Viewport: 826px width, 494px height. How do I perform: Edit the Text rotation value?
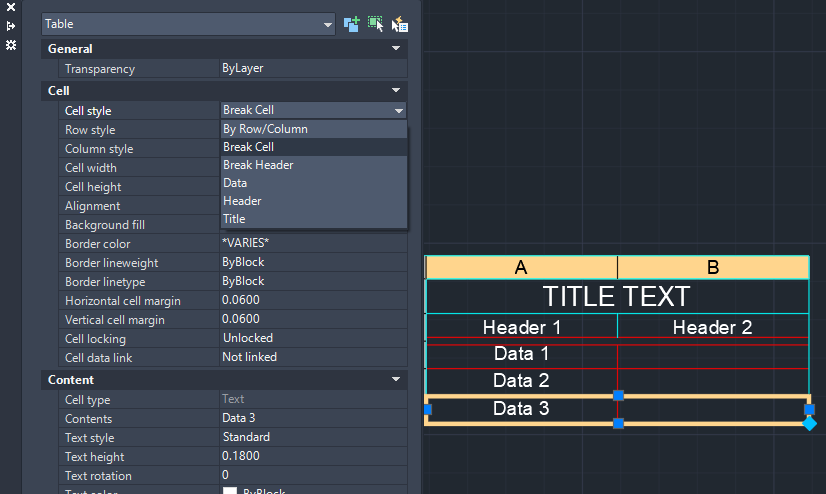click(x=313, y=475)
